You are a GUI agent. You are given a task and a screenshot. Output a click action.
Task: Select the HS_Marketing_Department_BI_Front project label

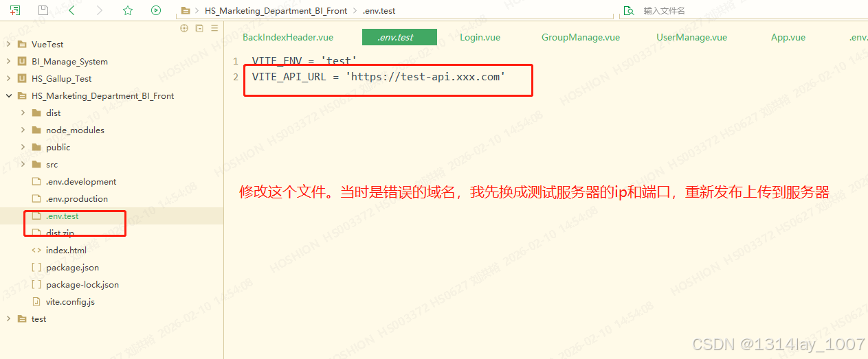tap(103, 95)
